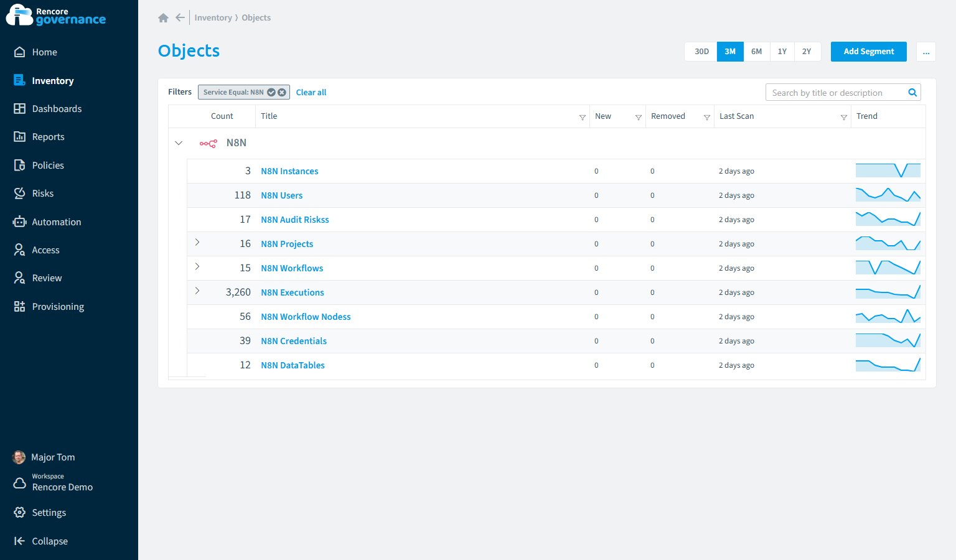The image size is (956, 560).
Task: Open Home from the sidebar icon
Action: (x=20, y=52)
